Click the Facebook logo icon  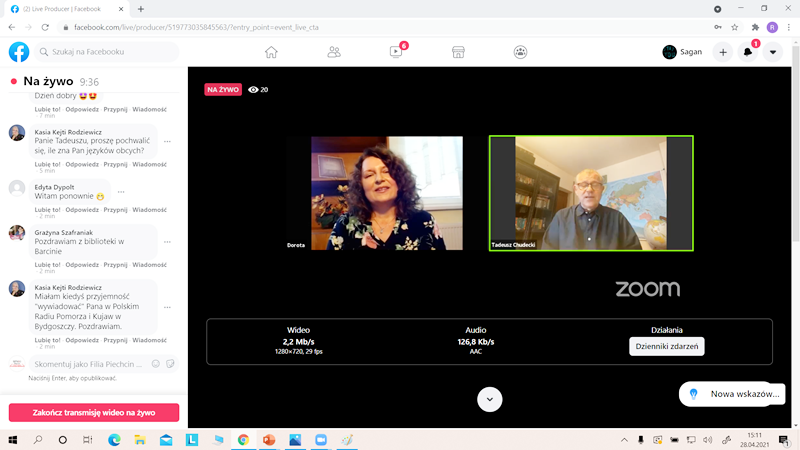click(x=19, y=52)
